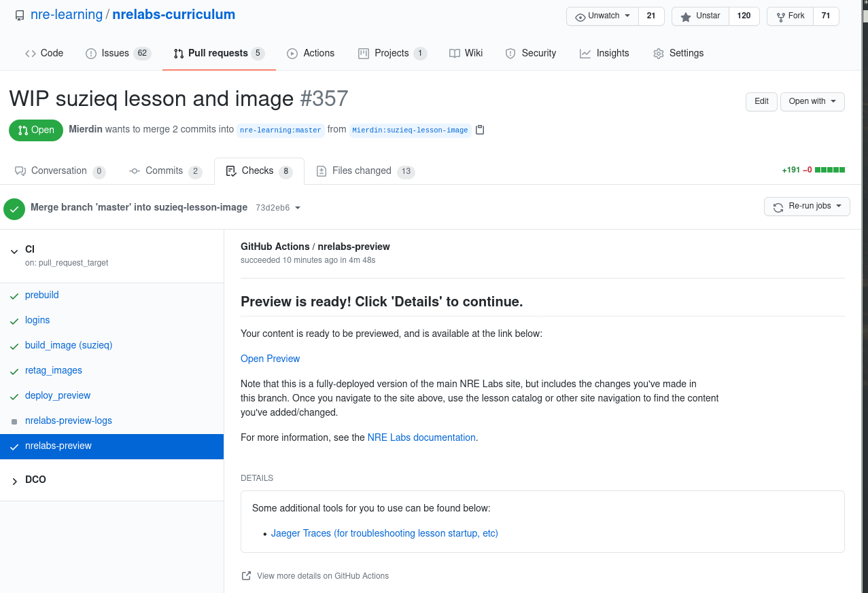The height and width of the screenshot is (593, 868).
Task: Open the Insights tab
Action: 604,53
